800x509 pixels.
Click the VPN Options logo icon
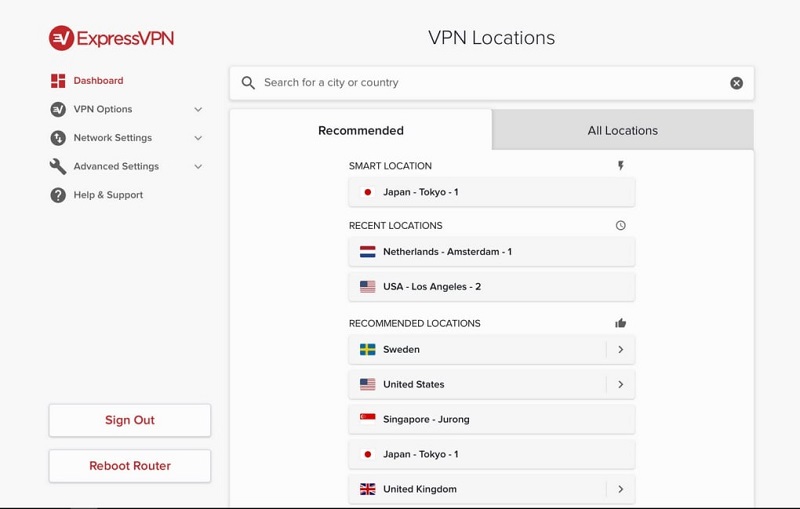click(x=58, y=109)
